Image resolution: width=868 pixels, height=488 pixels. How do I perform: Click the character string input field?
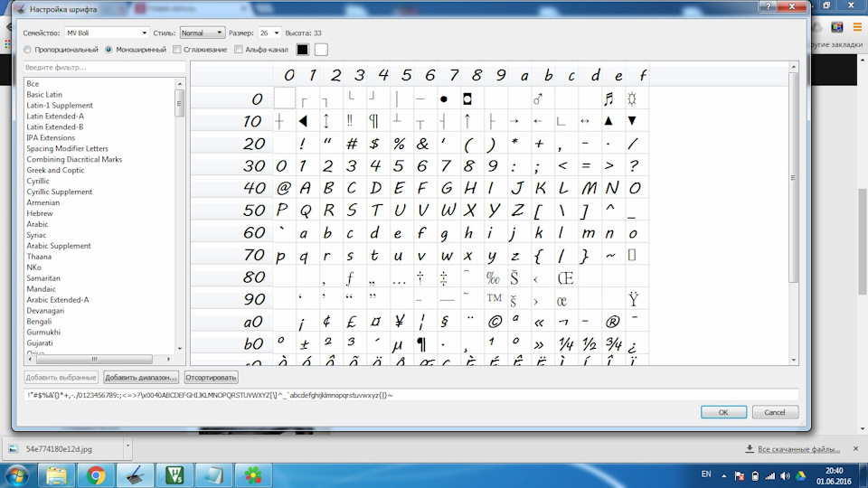click(x=410, y=395)
